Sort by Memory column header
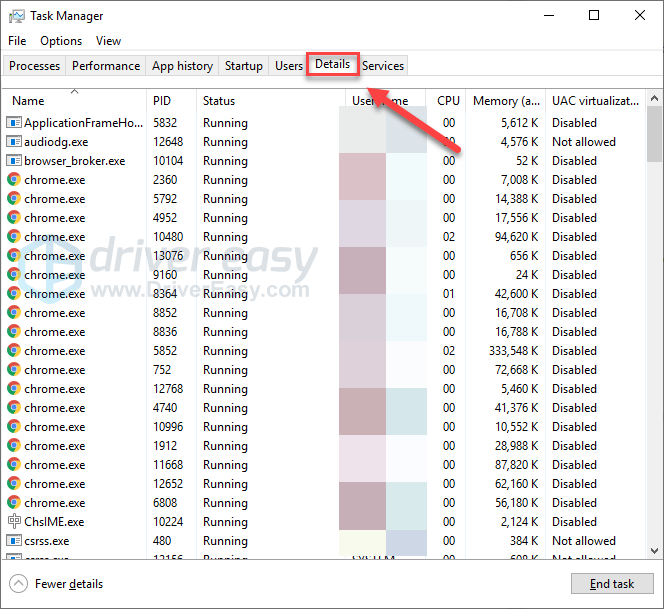 coord(506,101)
